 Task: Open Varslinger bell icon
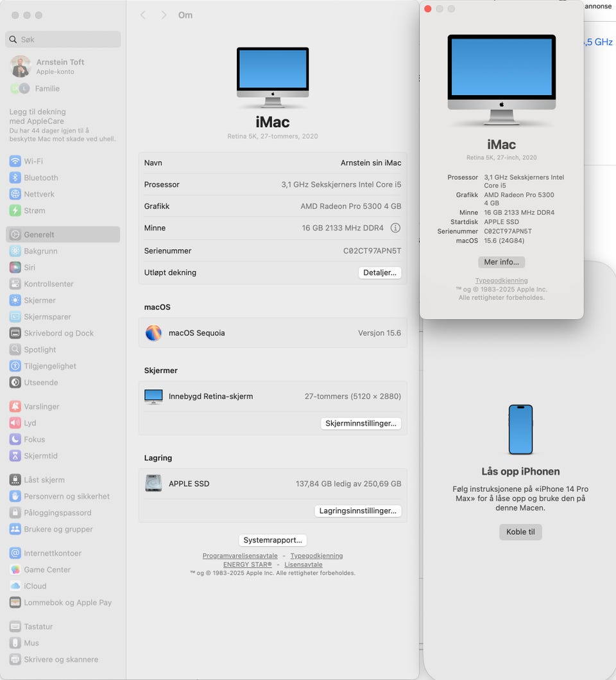(x=15, y=407)
